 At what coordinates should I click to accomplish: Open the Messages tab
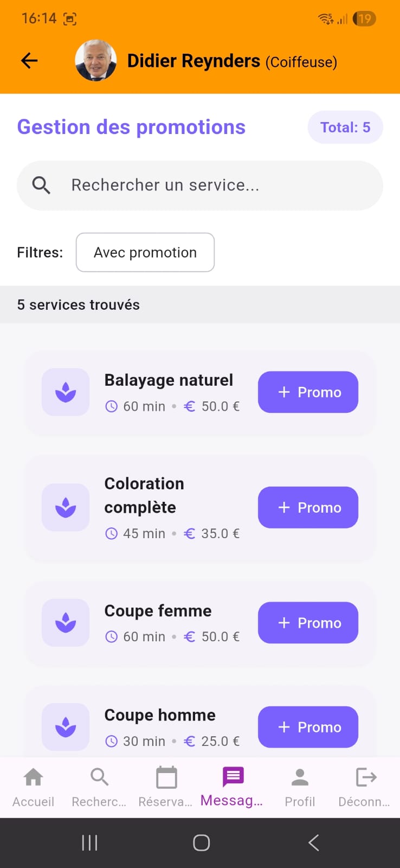[233, 787]
